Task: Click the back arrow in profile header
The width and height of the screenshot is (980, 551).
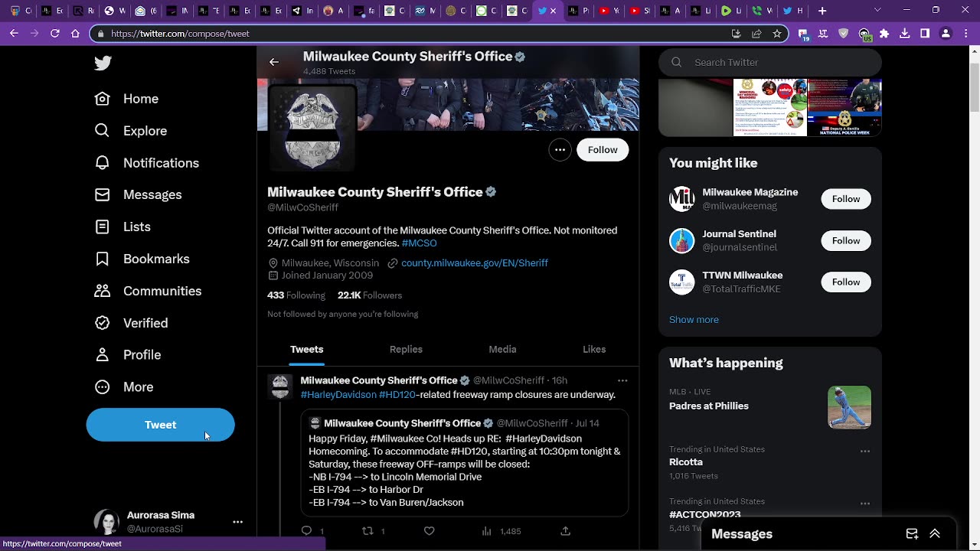Action: 274,62
